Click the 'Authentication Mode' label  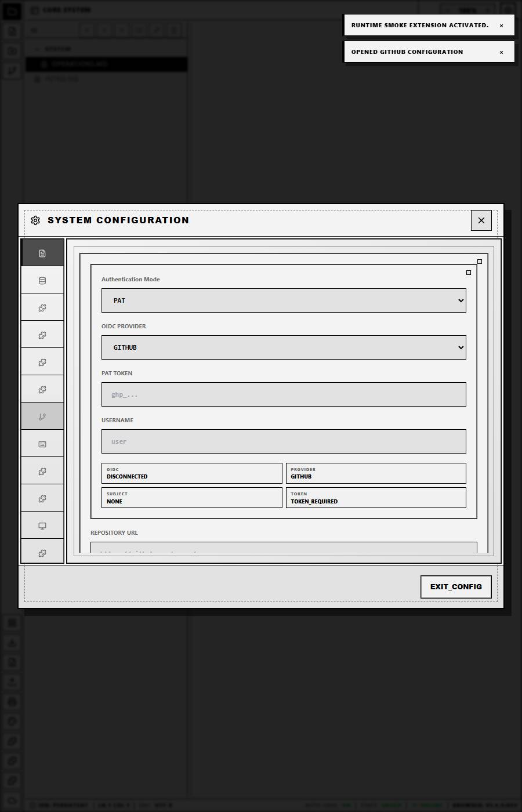(x=130, y=280)
